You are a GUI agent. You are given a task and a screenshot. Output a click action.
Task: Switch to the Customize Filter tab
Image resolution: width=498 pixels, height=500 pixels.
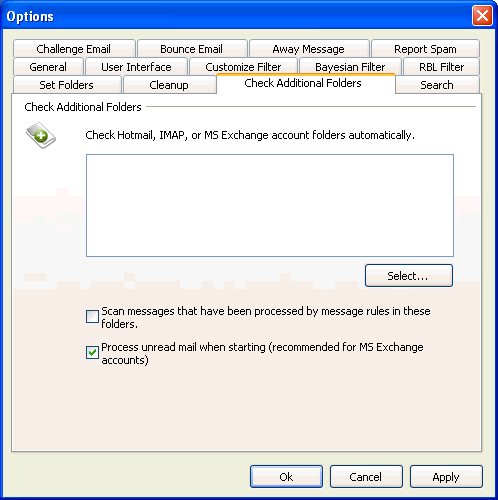(x=243, y=67)
